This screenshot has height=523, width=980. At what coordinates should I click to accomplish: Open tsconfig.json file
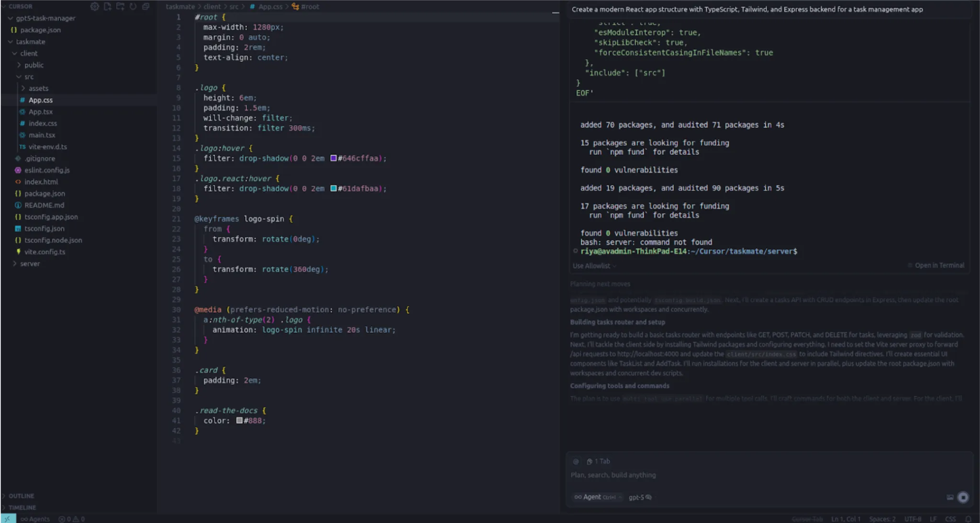[x=44, y=229]
